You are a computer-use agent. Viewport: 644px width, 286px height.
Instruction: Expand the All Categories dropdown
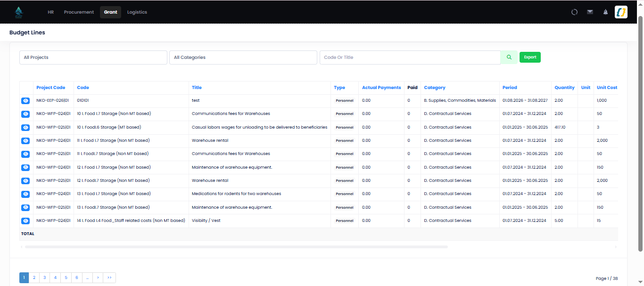(243, 57)
